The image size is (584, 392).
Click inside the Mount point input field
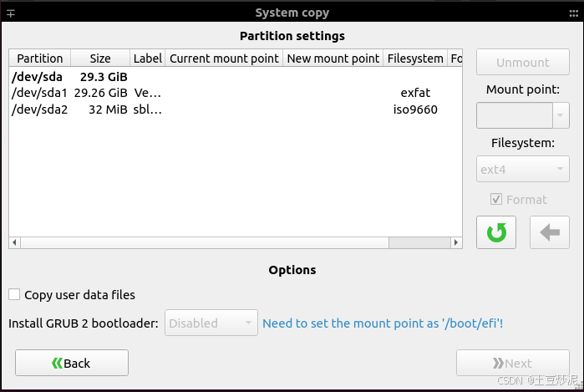[515, 115]
